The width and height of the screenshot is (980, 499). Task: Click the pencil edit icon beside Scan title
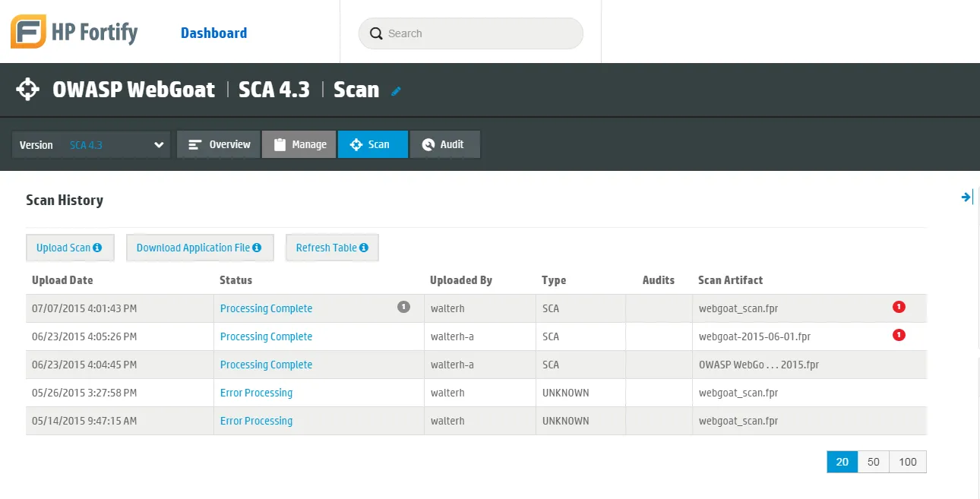tap(396, 91)
